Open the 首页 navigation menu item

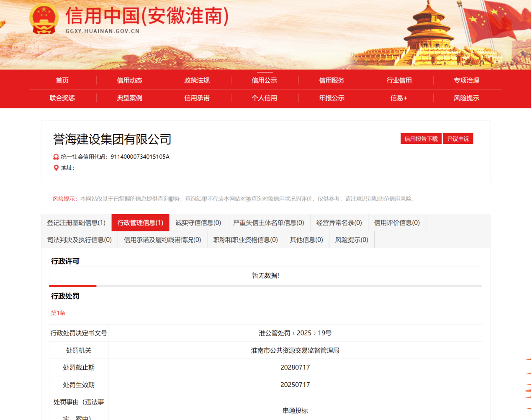(x=62, y=80)
